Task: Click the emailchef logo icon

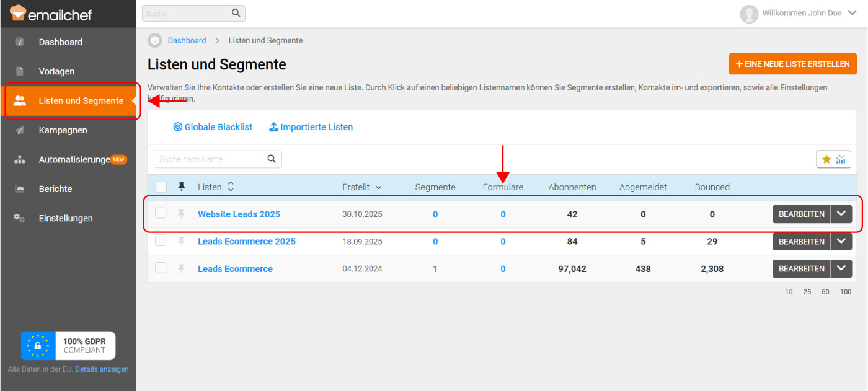Action: coord(19,13)
